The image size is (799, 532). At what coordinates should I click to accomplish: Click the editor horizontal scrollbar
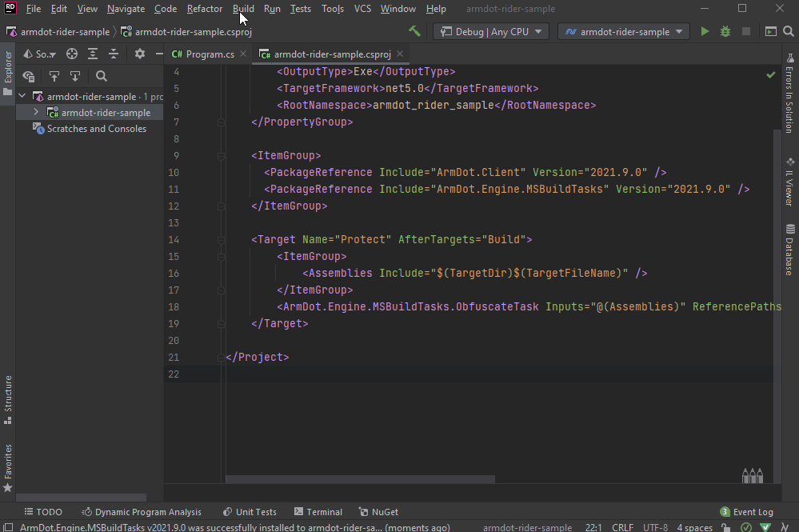tap(360, 479)
